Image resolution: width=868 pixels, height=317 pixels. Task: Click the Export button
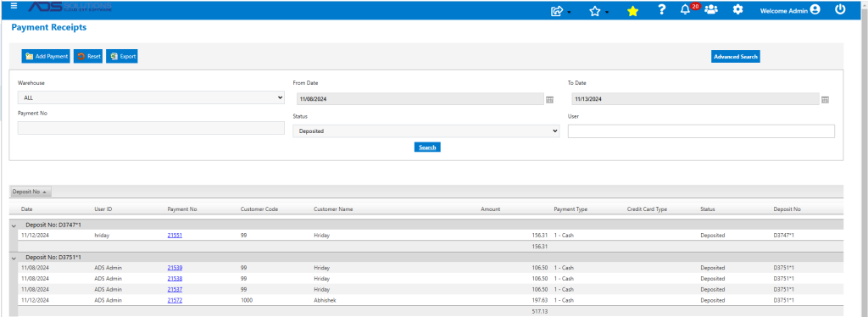122,56
